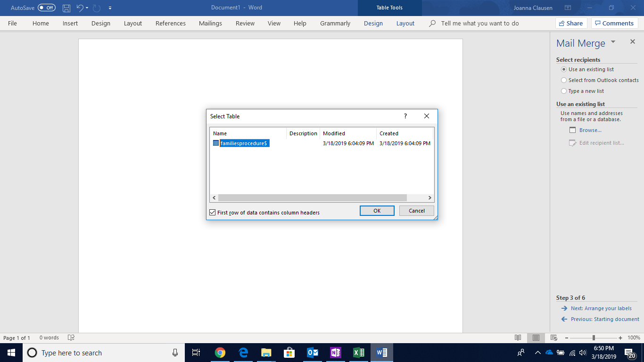
Task: Open the File tab
Action: [x=12, y=23]
